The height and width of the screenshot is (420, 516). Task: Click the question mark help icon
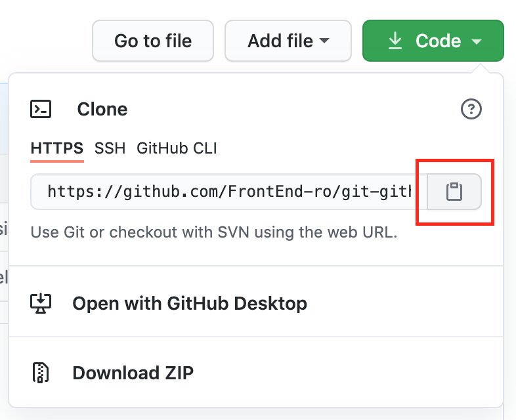click(x=471, y=110)
